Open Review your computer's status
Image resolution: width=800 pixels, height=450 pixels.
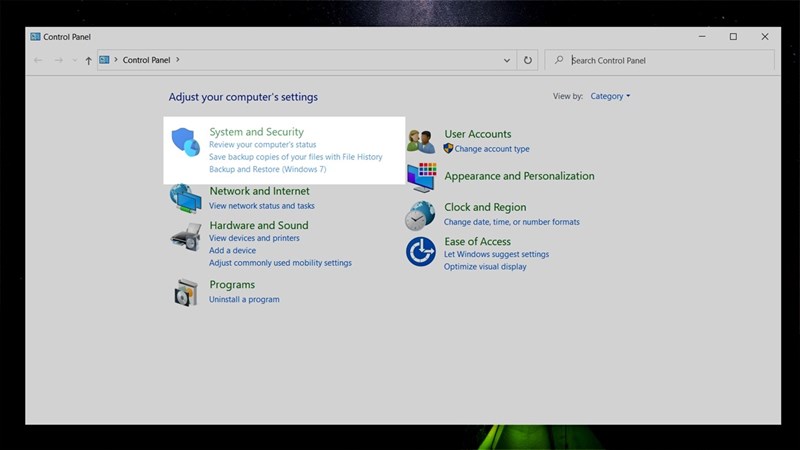[263, 144]
